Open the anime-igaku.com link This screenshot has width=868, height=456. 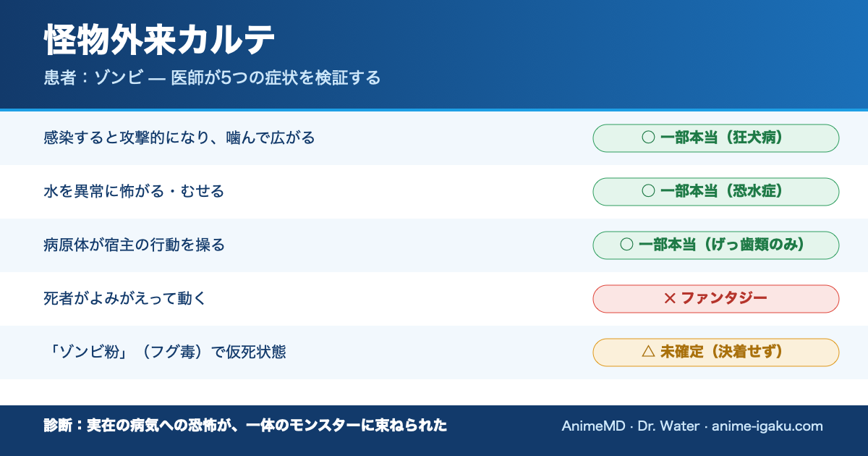(767, 426)
